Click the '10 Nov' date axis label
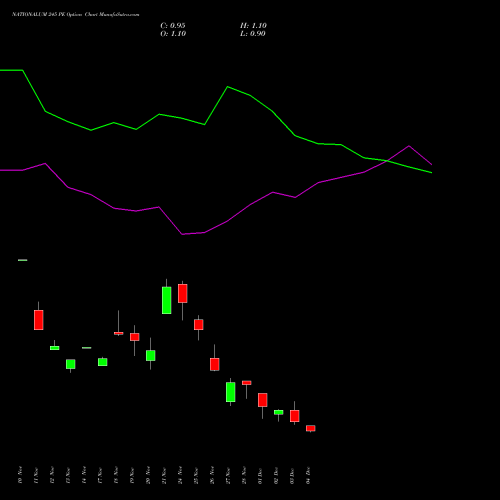500x500 pixels. click(x=20, y=475)
